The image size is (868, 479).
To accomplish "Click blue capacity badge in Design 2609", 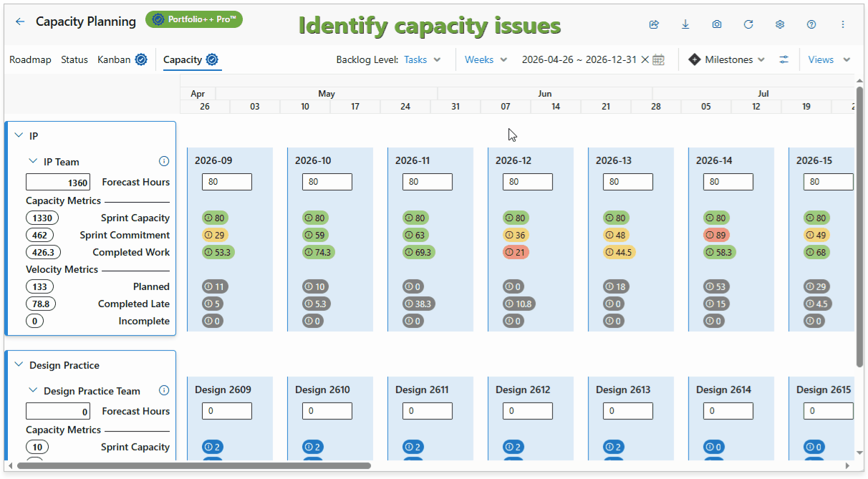I will (x=213, y=447).
